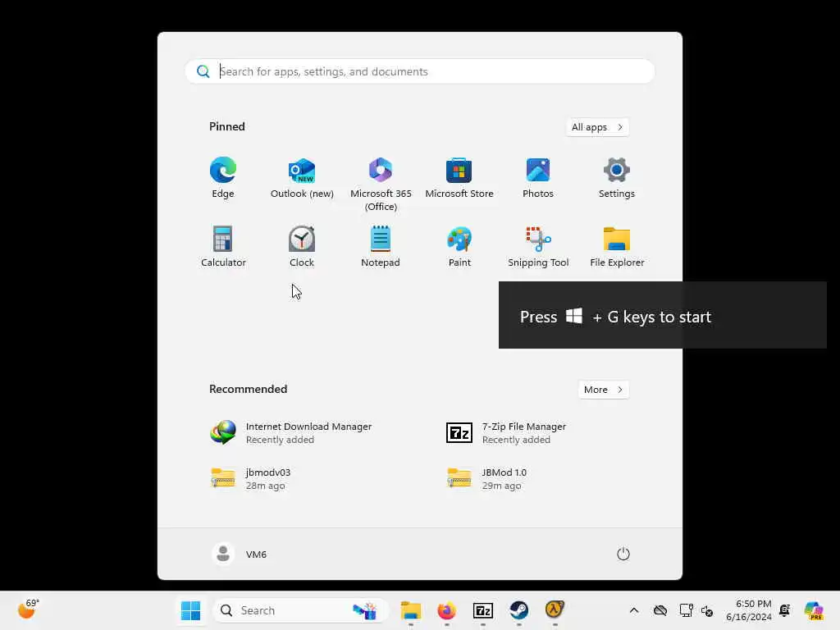The width and height of the screenshot is (840, 630).
Task: Open Microsoft Store from Pinned apps
Action: pyautogui.click(x=459, y=178)
